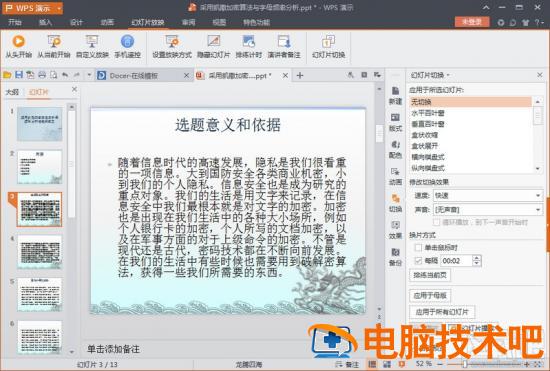Open the Animation (动画) side panel
Image resolution: width=550 pixels, height=371 pixels.
point(395,176)
